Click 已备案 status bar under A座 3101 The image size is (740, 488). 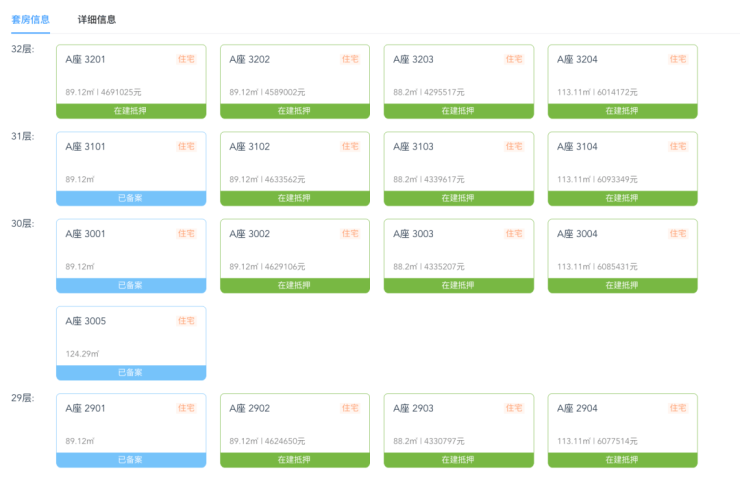131,198
